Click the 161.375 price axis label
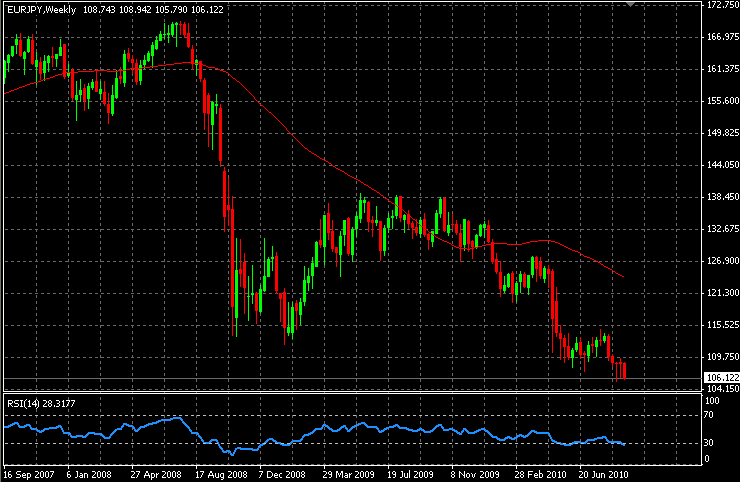 coord(723,69)
